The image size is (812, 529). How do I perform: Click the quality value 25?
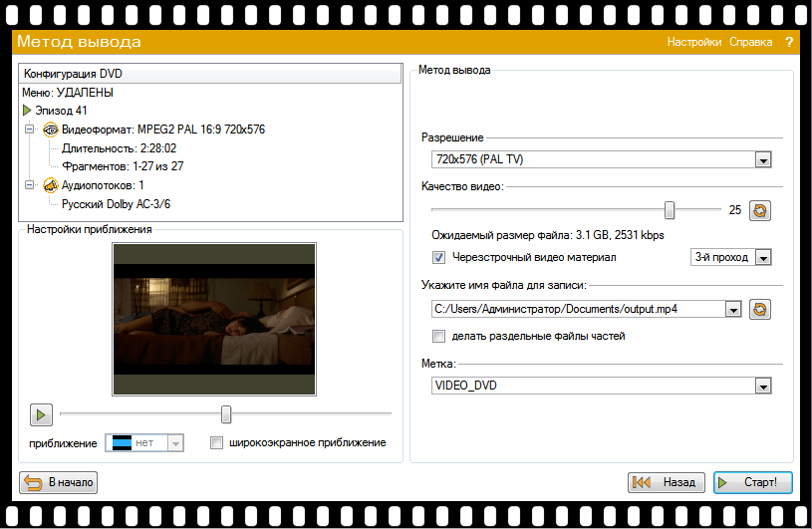735,210
